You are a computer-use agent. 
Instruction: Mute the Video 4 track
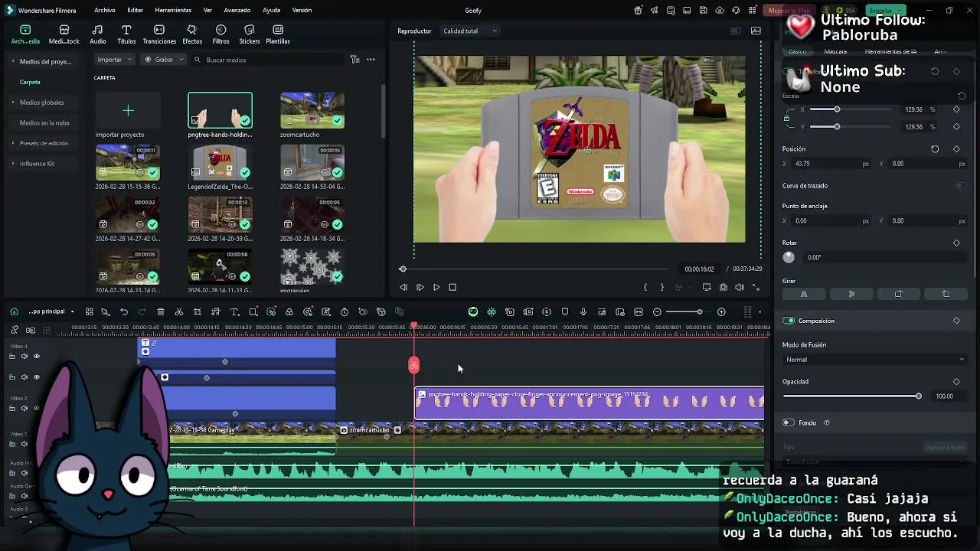click(24, 357)
